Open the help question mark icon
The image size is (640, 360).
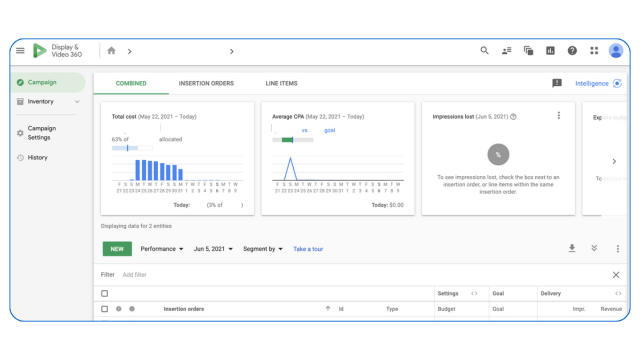[x=572, y=51]
